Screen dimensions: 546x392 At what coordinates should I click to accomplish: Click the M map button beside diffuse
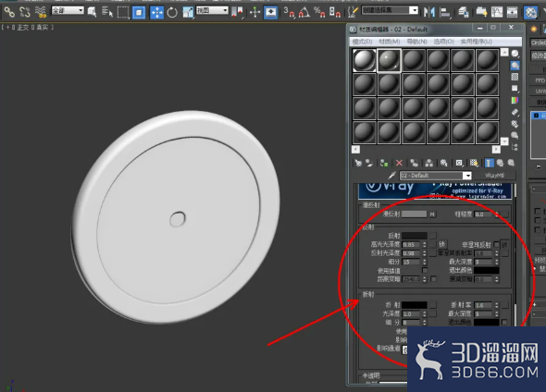coord(432,214)
